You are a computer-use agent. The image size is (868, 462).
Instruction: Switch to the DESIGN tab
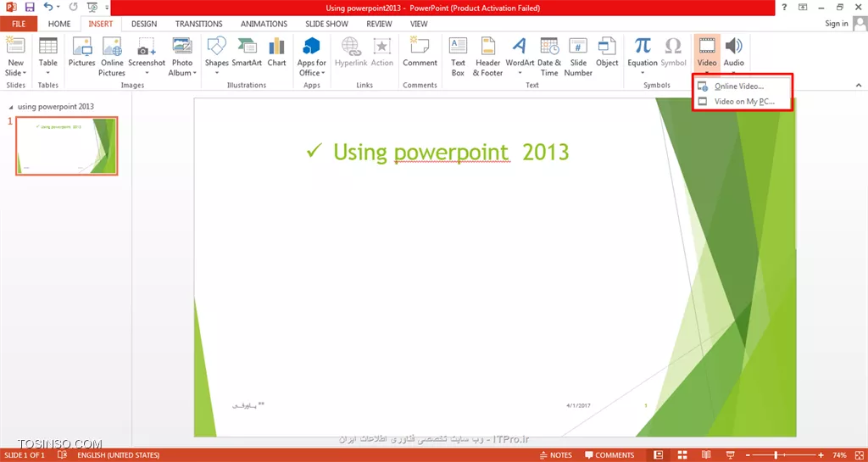click(x=144, y=24)
